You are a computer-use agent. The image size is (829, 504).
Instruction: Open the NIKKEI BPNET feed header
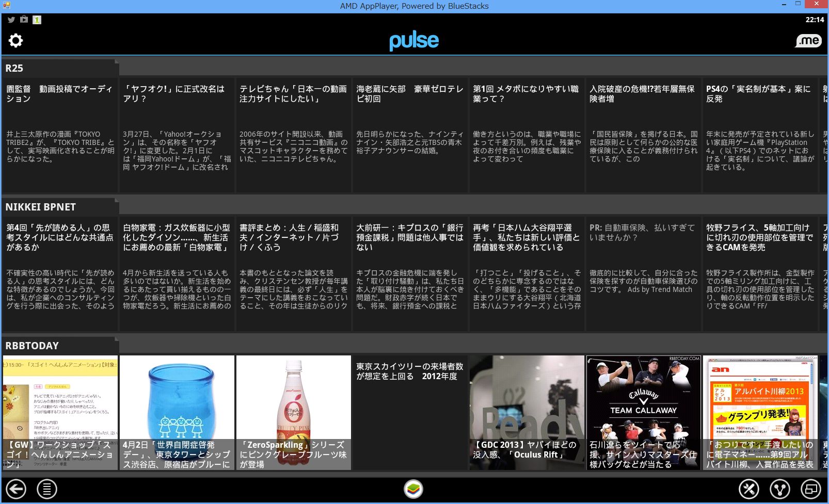click(60, 207)
